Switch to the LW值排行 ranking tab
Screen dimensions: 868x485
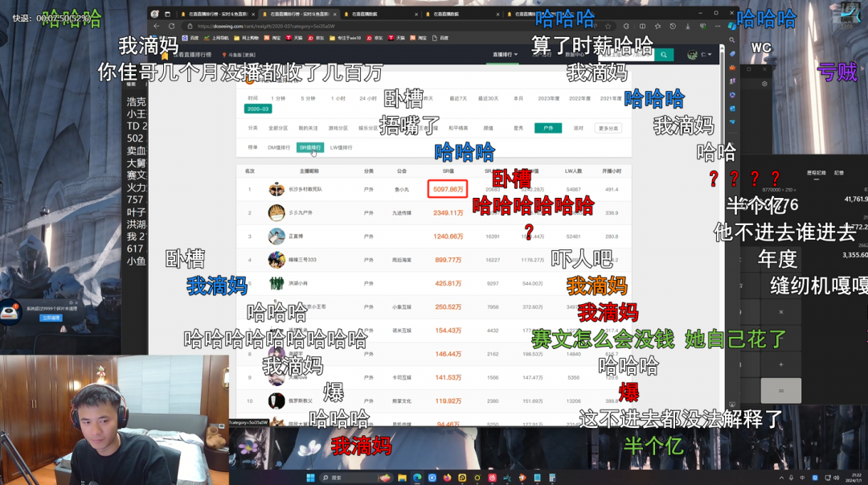(341, 147)
